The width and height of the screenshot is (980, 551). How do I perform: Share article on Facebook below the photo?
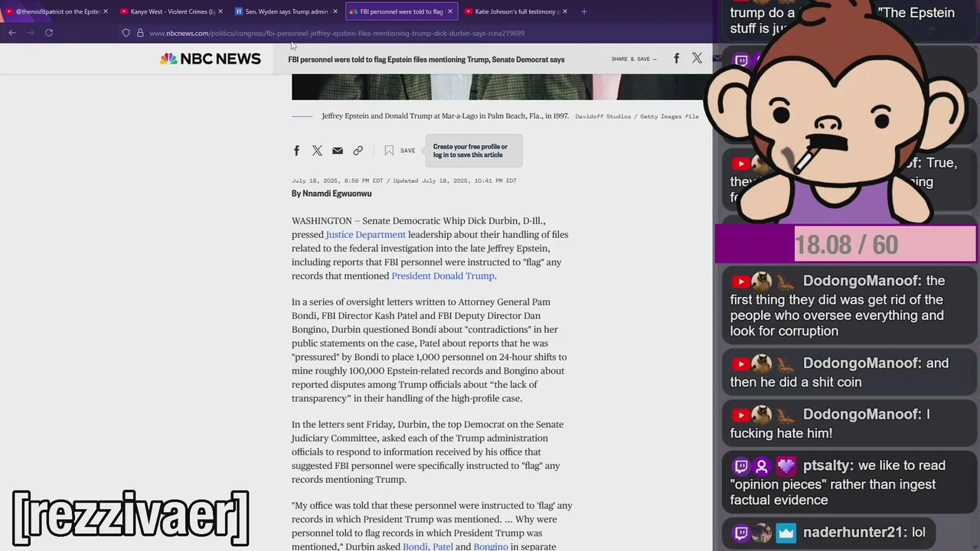(x=296, y=151)
